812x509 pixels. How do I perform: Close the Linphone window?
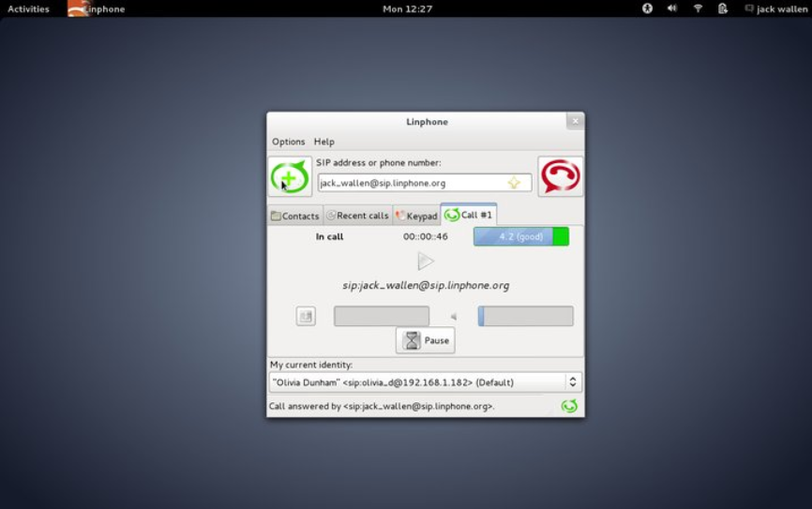coord(575,121)
